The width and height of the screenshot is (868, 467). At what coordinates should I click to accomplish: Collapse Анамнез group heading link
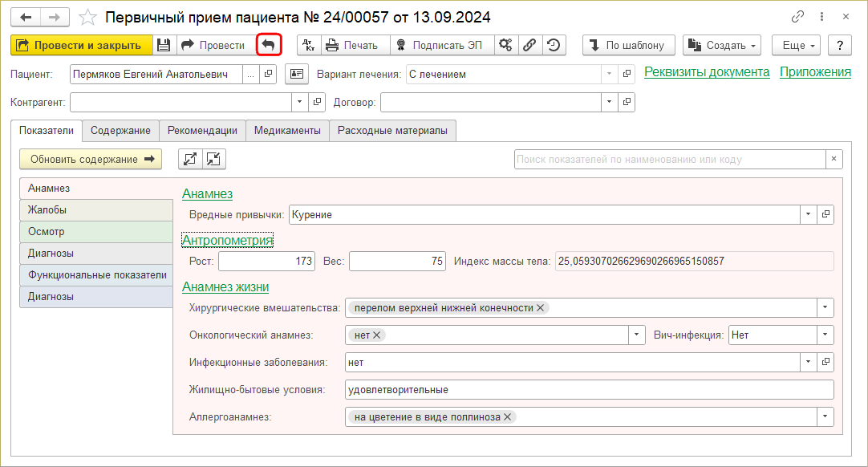[x=208, y=194]
